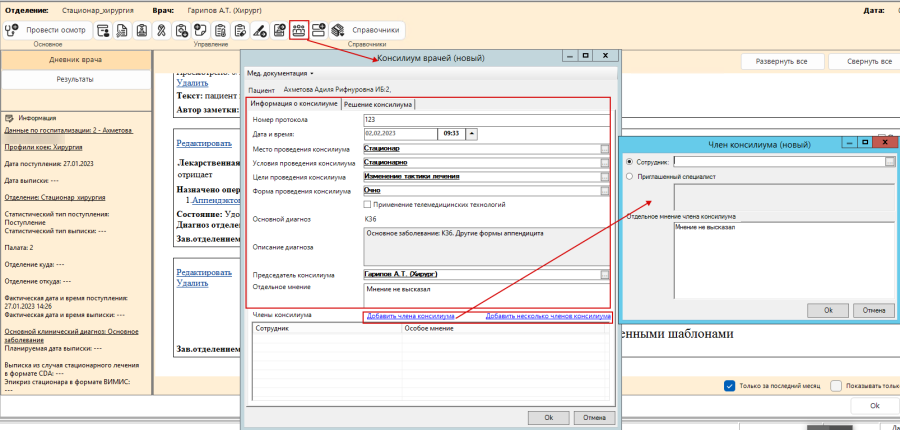Click Добавить члена консилиума link
The width and height of the screenshot is (900, 430).
point(410,316)
